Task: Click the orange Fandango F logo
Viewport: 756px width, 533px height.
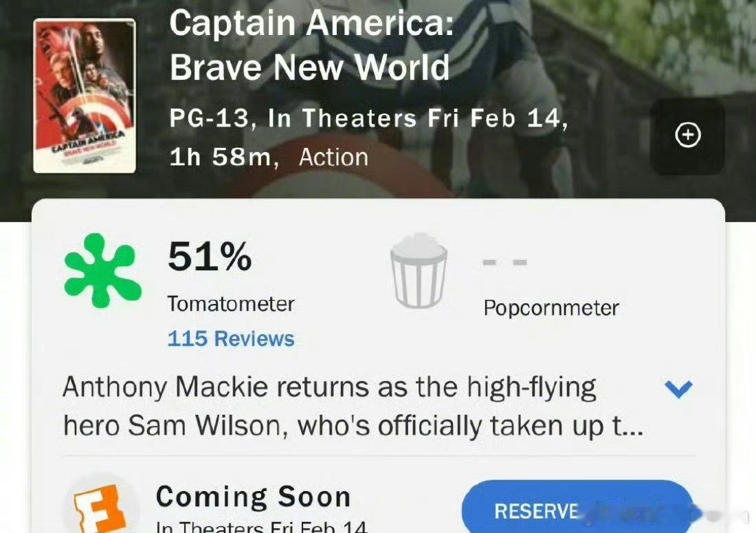Action: click(x=101, y=509)
